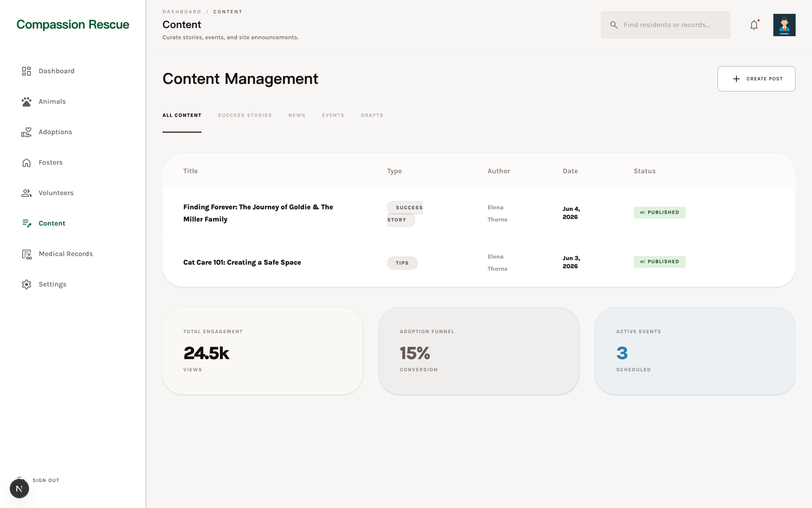Click the Compassion Rescue logo

73,24
